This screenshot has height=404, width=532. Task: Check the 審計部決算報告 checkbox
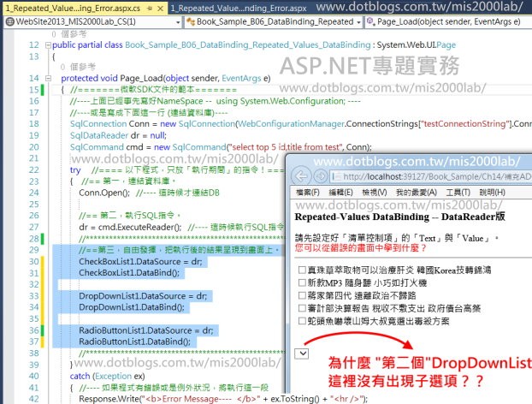tap(302, 308)
